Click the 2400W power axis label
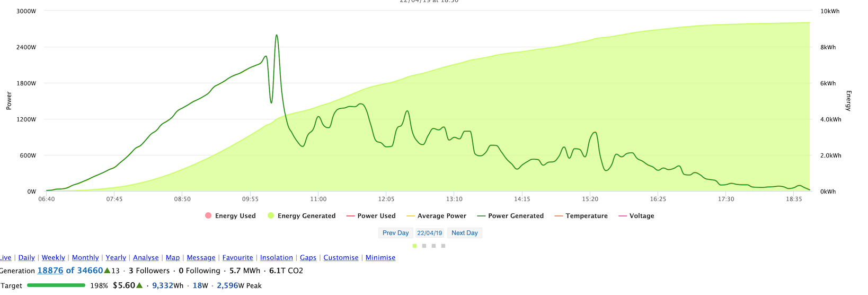The height and width of the screenshot is (295, 868). coord(26,47)
